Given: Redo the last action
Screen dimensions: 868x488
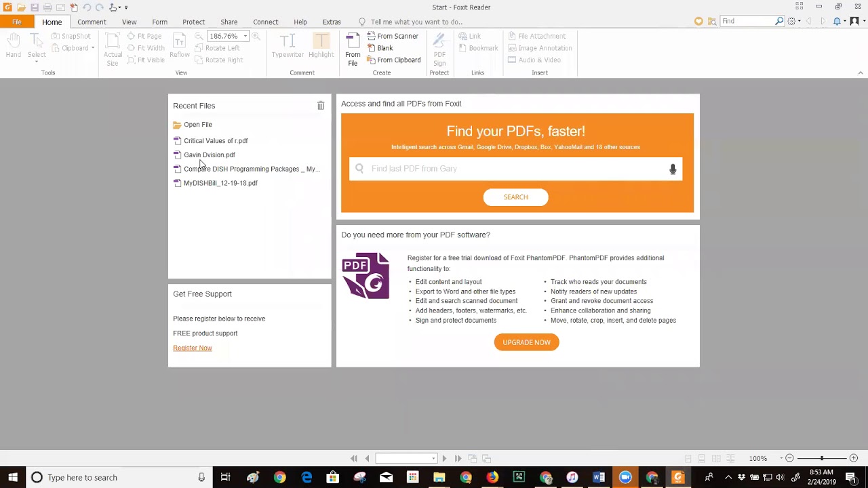Looking at the screenshot, I should click(100, 7).
